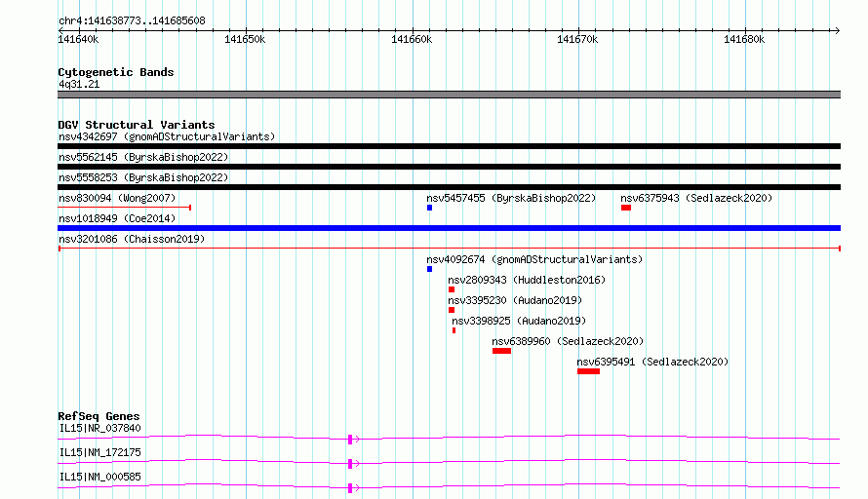Click the ruler's right end arrowhead

click(x=838, y=30)
